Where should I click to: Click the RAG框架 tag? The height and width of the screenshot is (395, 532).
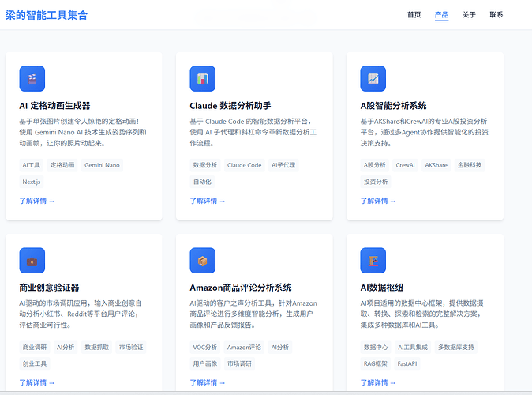(x=375, y=363)
